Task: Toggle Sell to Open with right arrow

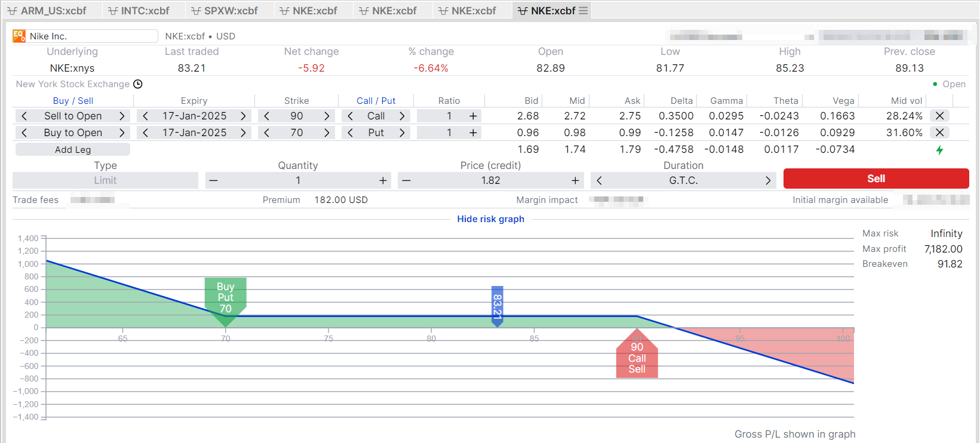Action: (122, 116)
